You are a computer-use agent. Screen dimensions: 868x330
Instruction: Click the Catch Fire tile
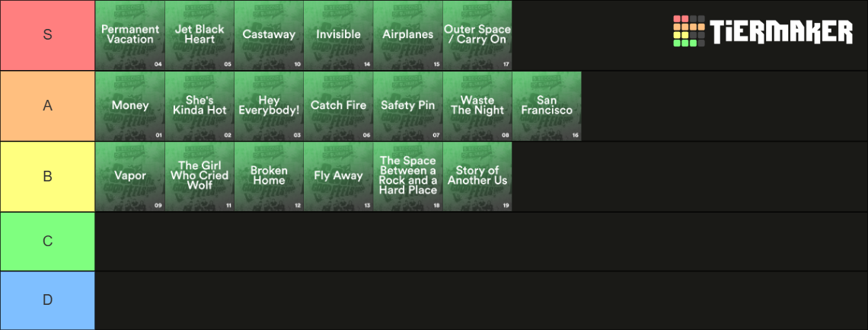point(339,106)
